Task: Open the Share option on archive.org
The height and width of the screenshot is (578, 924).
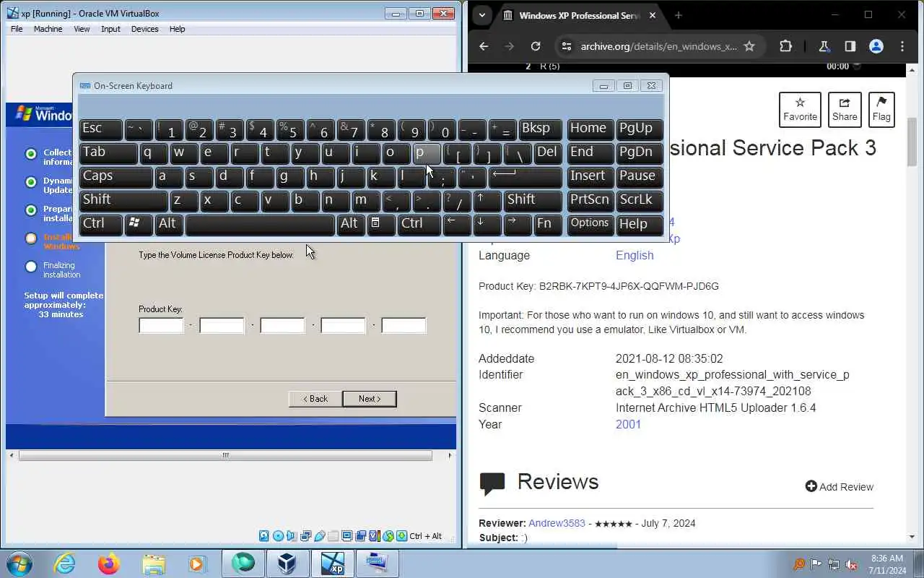Action: pos(845,109)
